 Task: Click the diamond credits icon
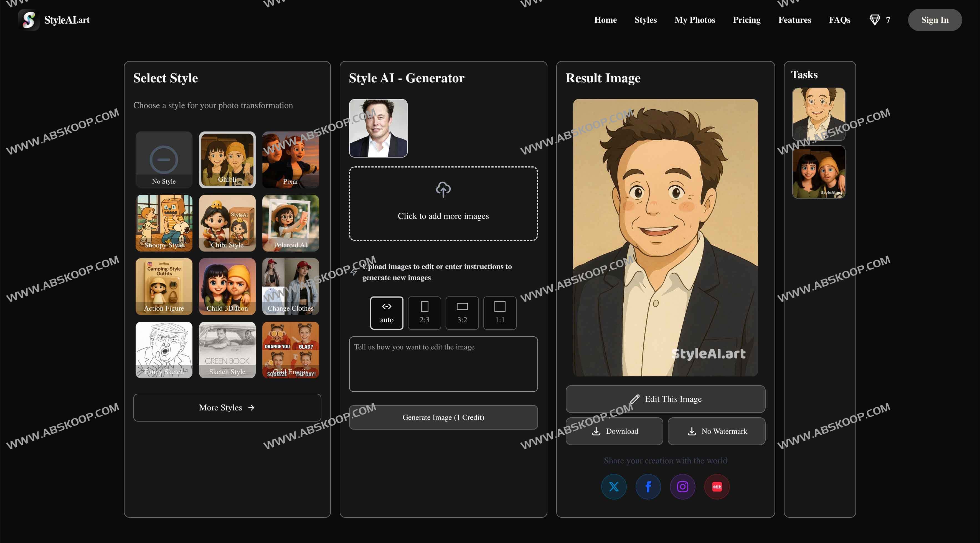[x=875, y=20]
